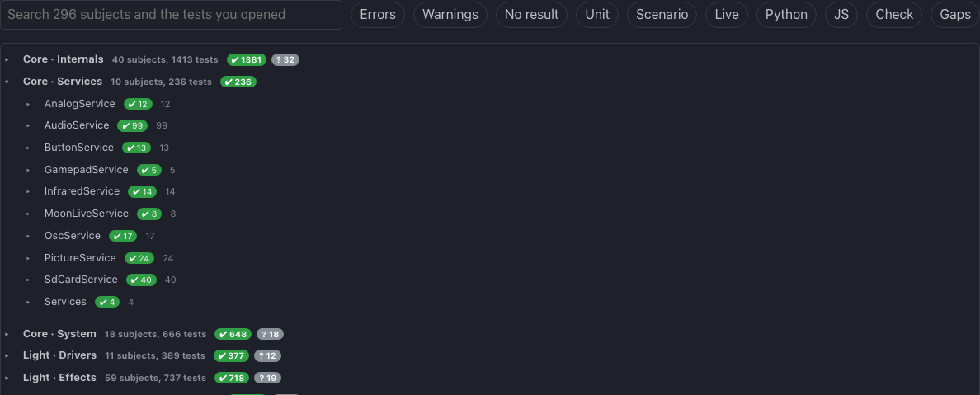Open the ButtonService subject
This screenshot has height=395, width=980.
coord(78,148)
